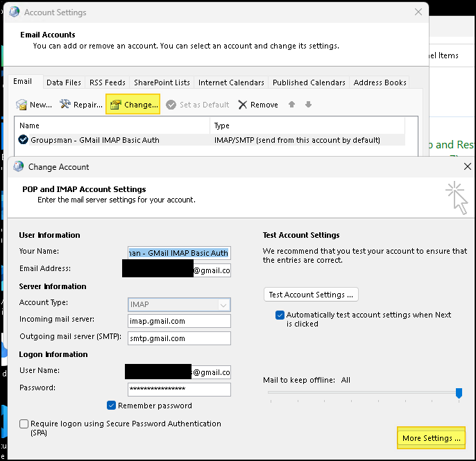Click Account Settings window globe icon

(15, 12)
